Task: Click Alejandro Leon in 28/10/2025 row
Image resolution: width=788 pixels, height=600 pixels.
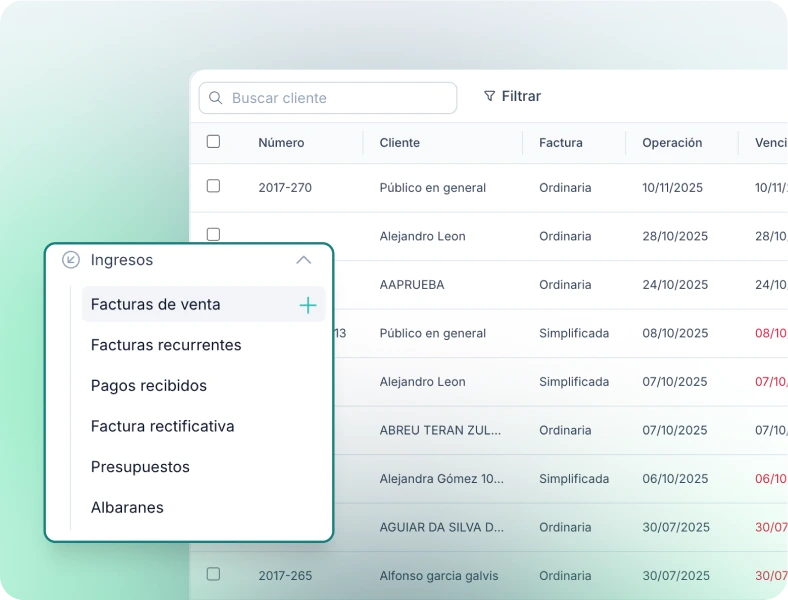Action: 422,236
